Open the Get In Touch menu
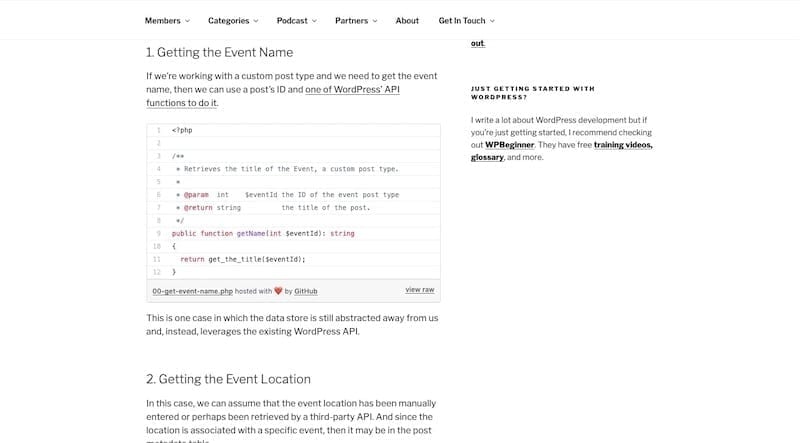The height and width of the screenshot is (443, 800). point(462,20)
